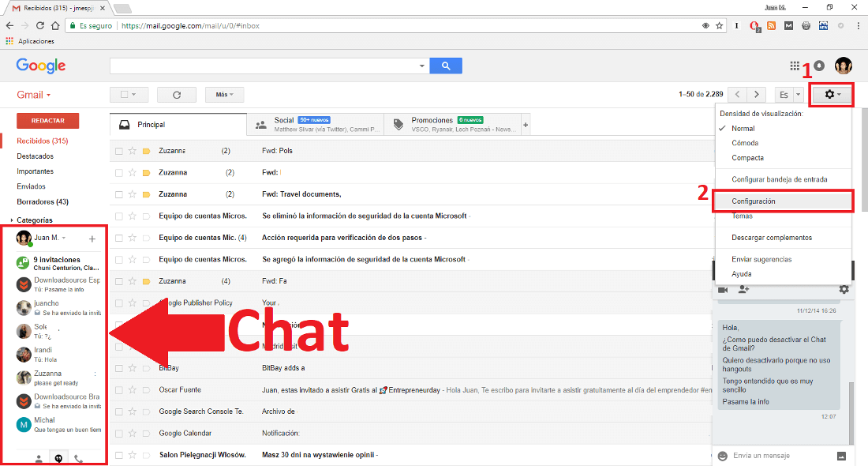Image resolution: width=868 pixels, height=466 pixels.
Task: Check the Salon Pielęgnacji Włosów email
Action: pos(119,455)
